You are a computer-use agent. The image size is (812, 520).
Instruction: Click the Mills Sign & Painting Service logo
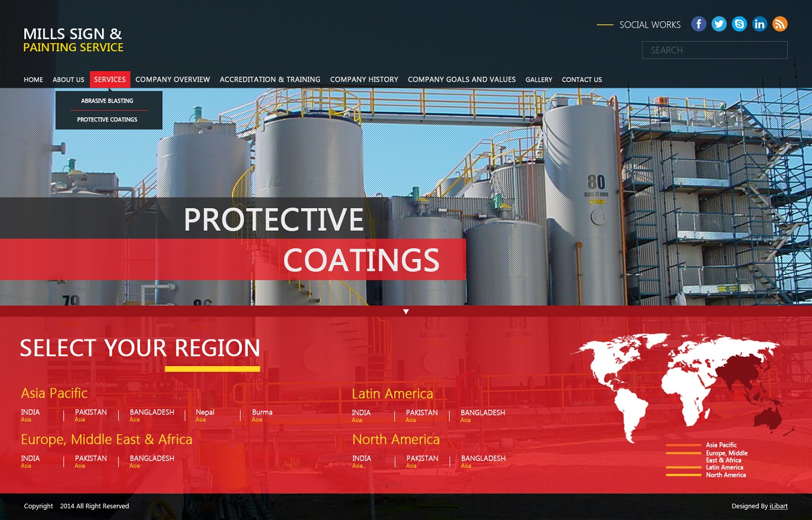coord(73,40)
